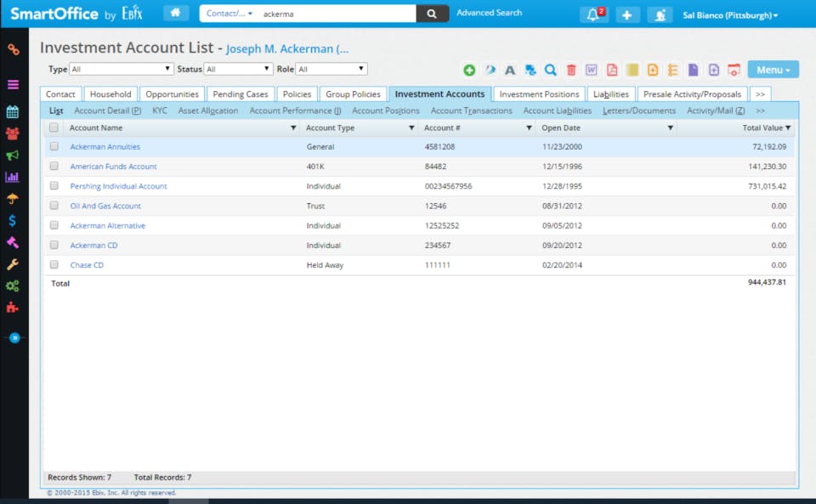The width and height of the screenshot is (816, 504).
Task: Switch to the Investment Positions tab
Action: pos(539,94)
